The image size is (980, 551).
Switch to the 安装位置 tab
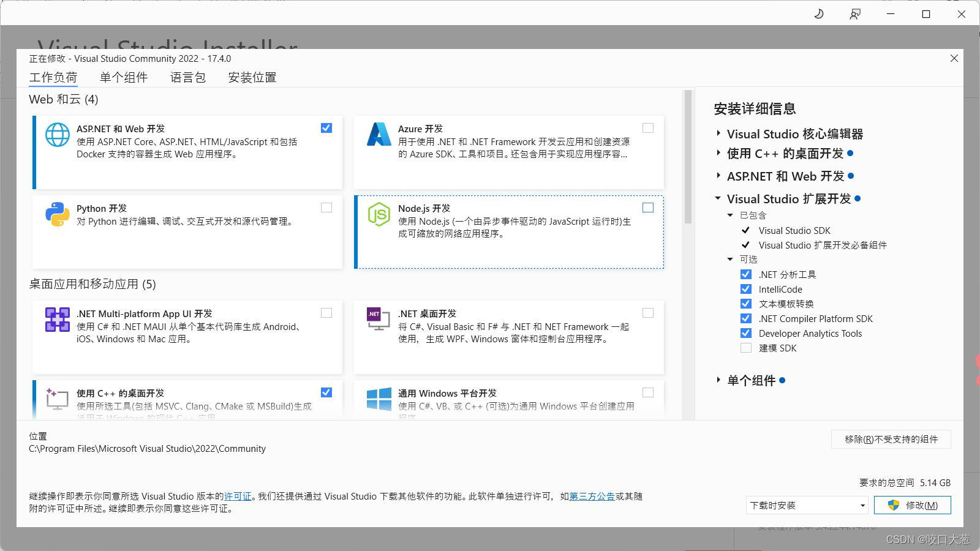tap(252, 78)
